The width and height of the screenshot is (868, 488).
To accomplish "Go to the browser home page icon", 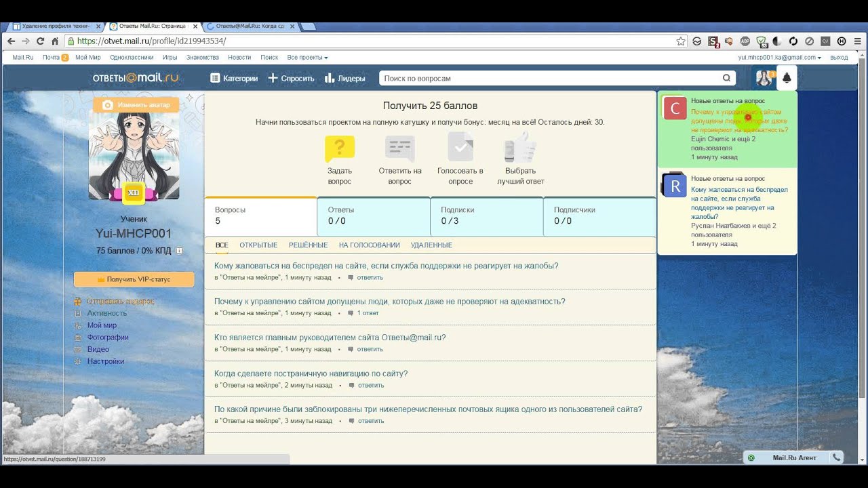I will coord(56,41).
